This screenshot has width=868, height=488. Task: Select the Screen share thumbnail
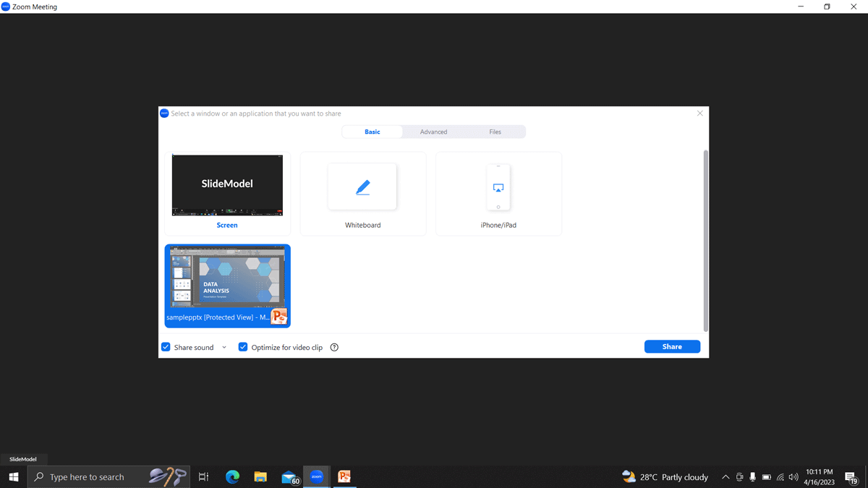click(227, 193)
